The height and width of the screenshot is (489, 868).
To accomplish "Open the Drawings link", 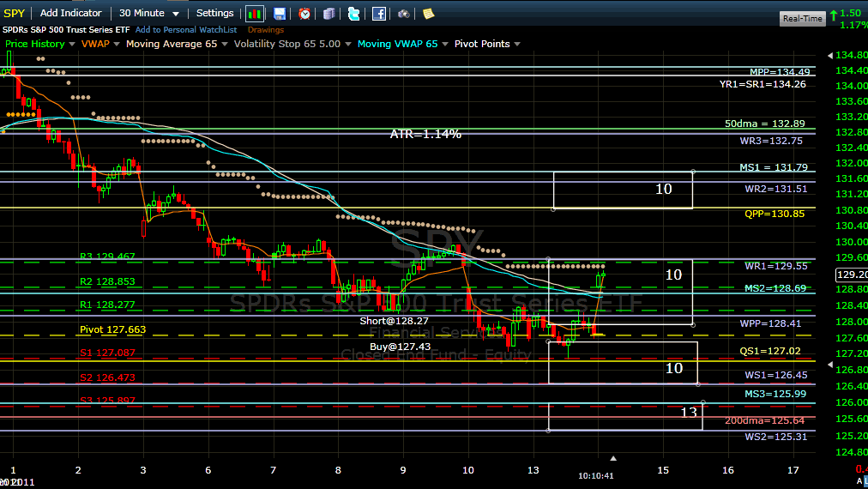I will coord(265,30).
